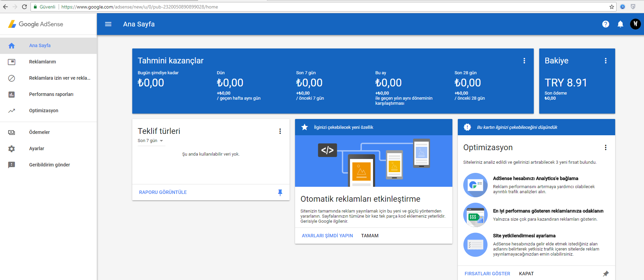Image resolution: width=644 pixels, height=280 pixels.
Task: Open the help question mark icon
Action: pos(606,24)
